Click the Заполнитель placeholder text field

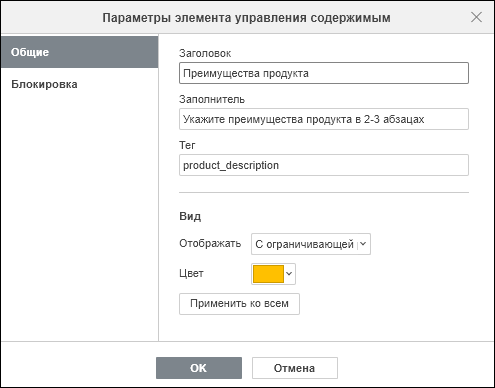324,119
